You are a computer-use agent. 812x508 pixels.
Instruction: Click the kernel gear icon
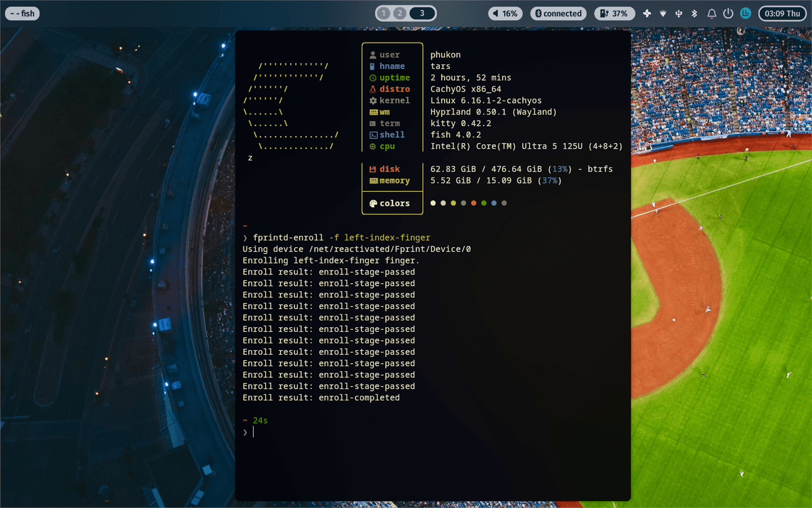coord(372,100)
